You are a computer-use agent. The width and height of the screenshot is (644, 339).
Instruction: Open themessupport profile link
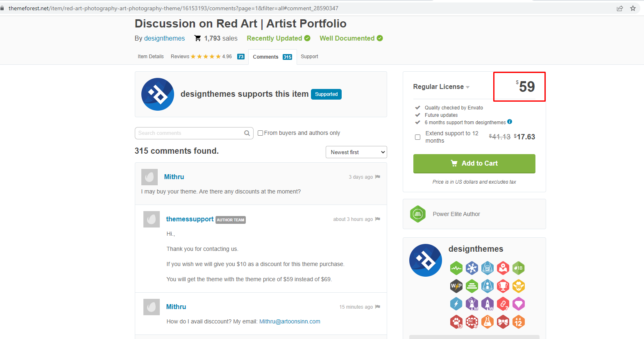[x=190, y=219]
